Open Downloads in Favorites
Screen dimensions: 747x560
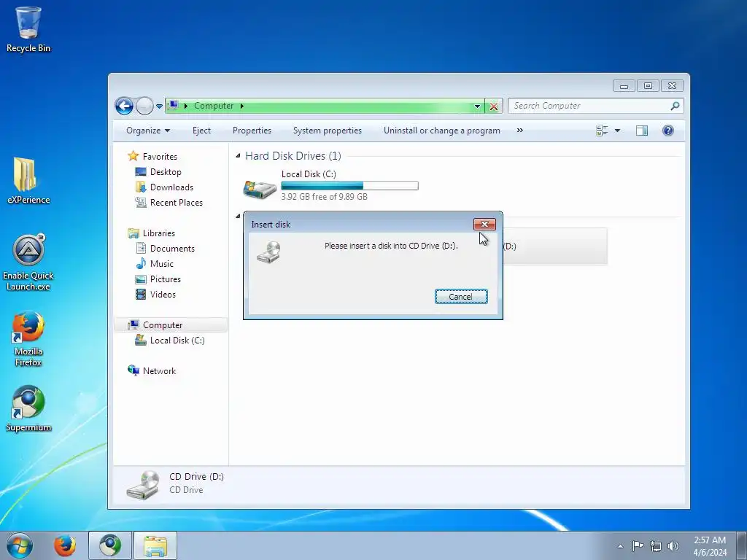171,187
